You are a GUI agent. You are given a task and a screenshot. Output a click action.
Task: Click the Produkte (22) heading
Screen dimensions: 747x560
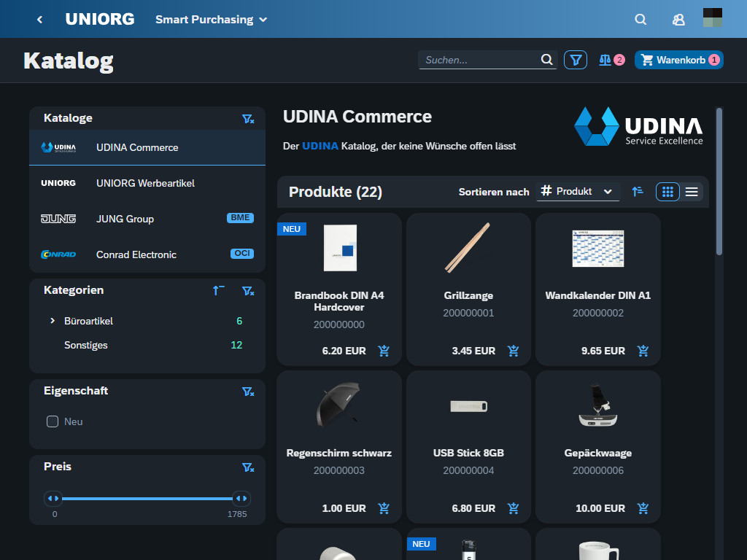(x=336, y=192)
